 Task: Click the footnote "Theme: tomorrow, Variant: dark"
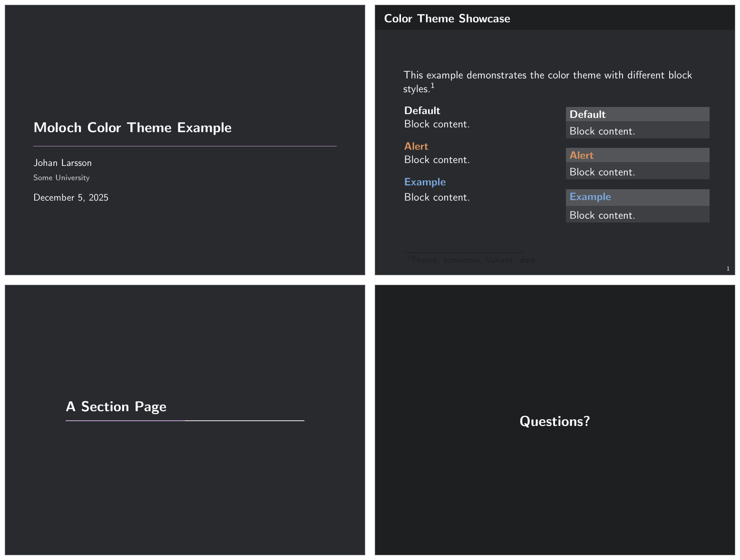click(472, 260)
